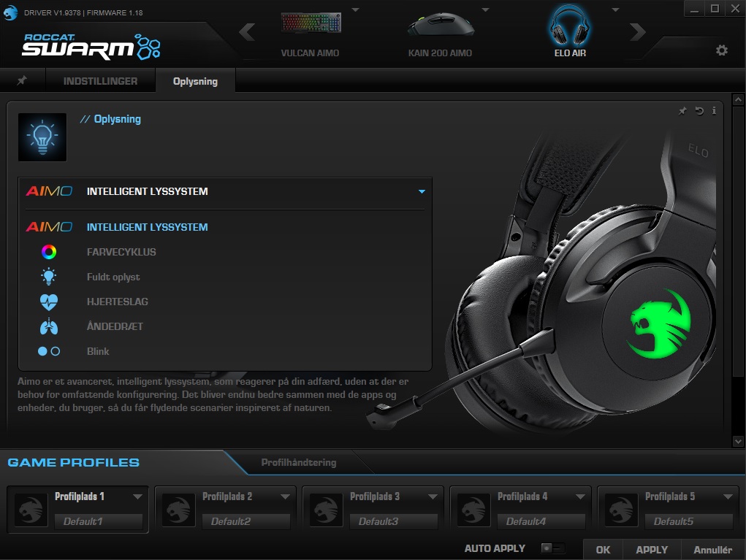Viewport: 746px width, 560px height.
Task: Expand the Profilplads 4 dropdown
Action: (580, 496)
